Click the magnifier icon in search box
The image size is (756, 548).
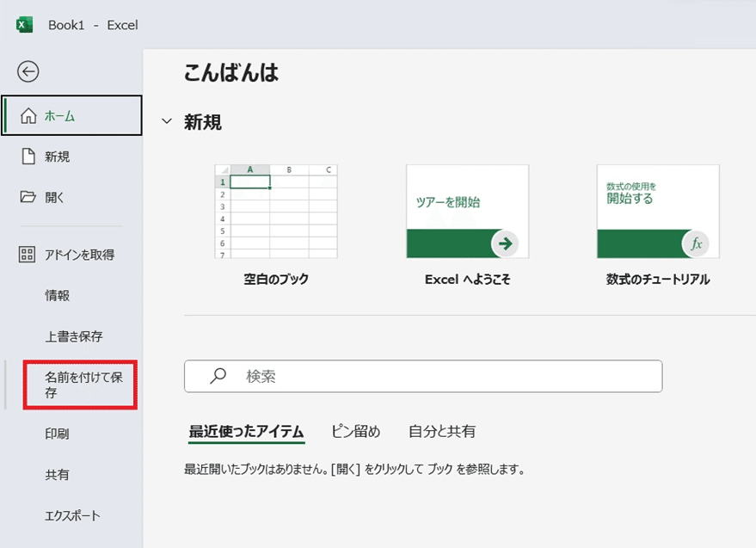(x=218, y=376)
